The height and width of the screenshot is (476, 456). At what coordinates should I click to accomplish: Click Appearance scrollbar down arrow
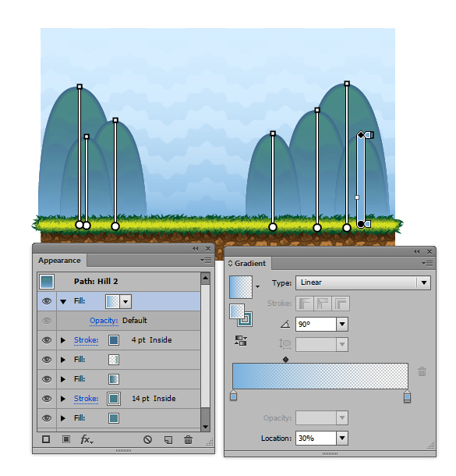(x=205, y=427)
